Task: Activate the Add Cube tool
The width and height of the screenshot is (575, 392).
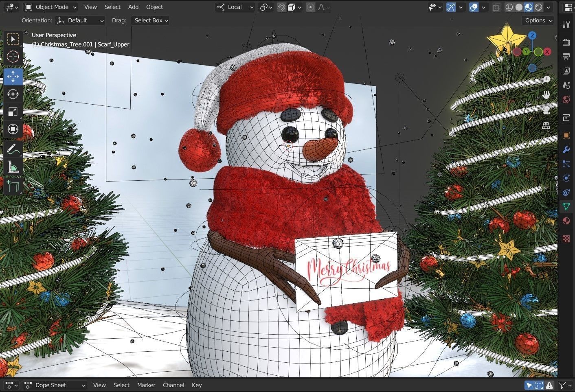Action: click(x=13, y=186)
